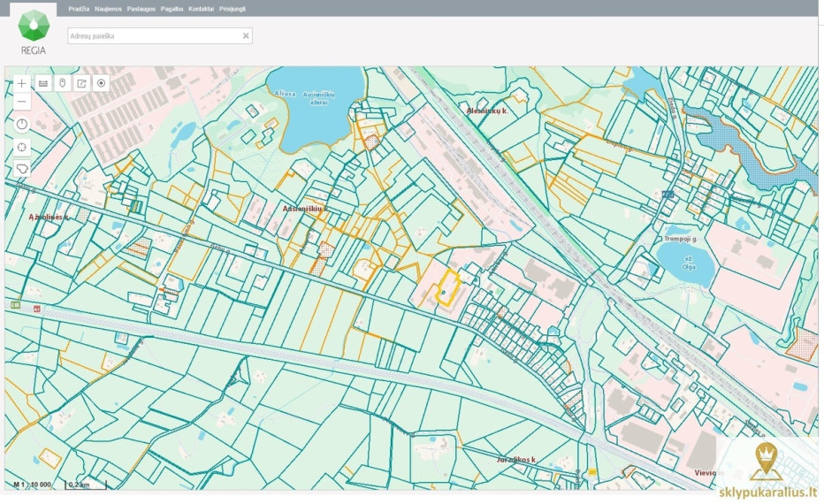
Task: Click the A1 road shield on the map
Action: click(x=37, y=309)
